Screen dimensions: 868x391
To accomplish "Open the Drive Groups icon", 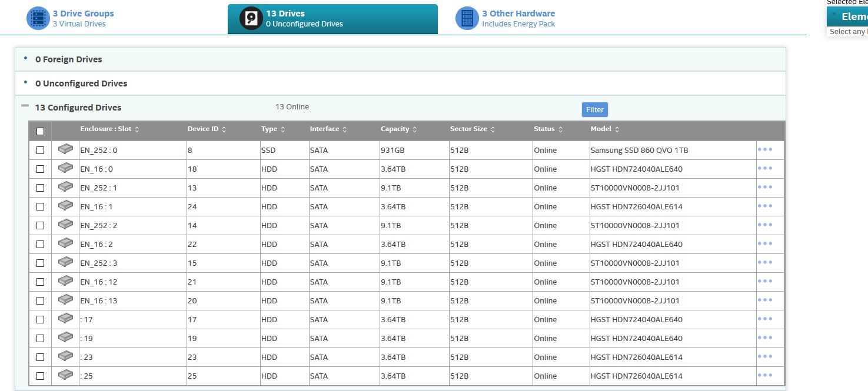I will [38, 18].
